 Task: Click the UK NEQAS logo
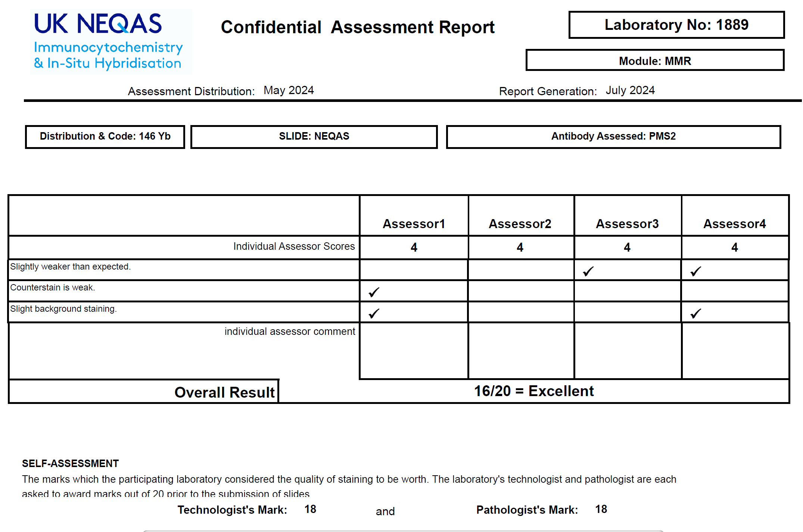111,41
